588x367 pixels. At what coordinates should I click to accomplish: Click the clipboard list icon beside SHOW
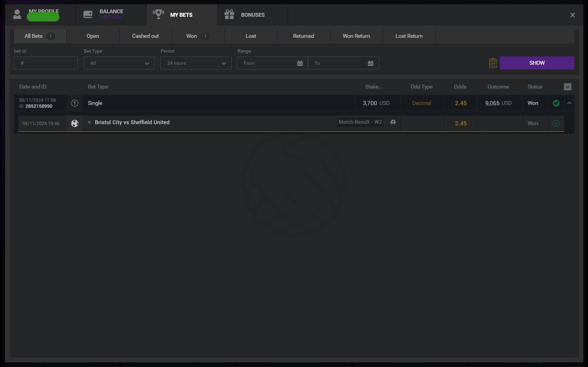click(x=493, y=63)
